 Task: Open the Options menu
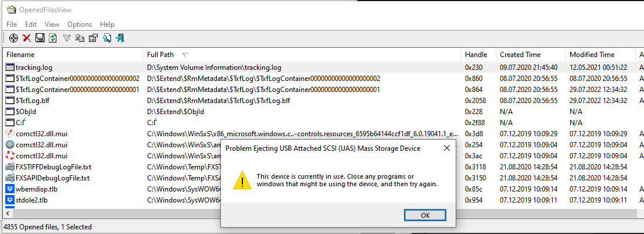pyautogui.click(x=80, y=24)
